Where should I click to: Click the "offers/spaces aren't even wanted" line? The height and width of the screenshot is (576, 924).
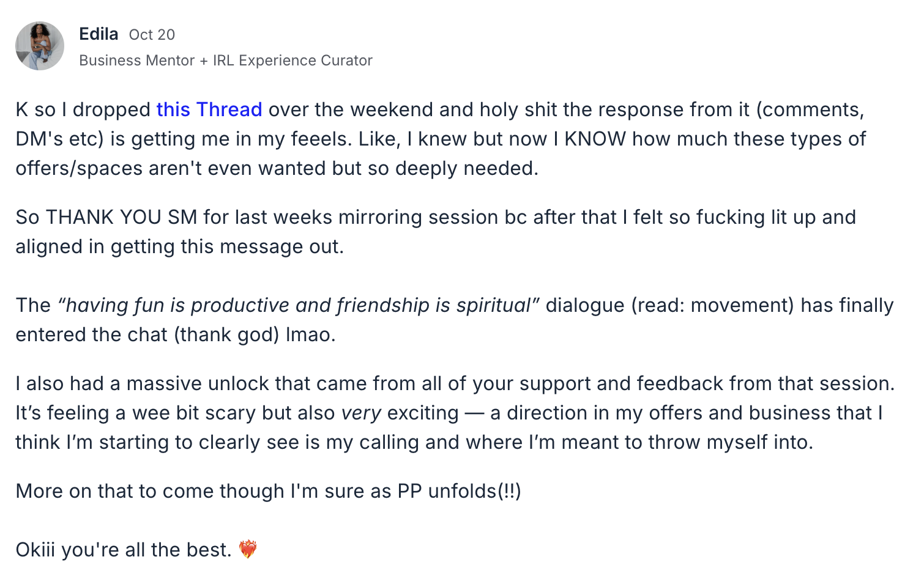pyautogui.click(x=277, y=168)
